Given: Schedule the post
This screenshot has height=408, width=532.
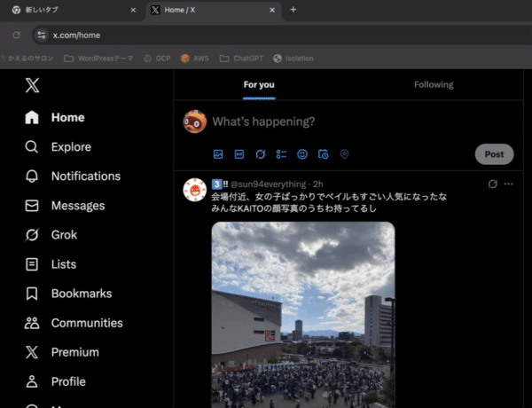Looking at the screenshot, I should (324, 154).
